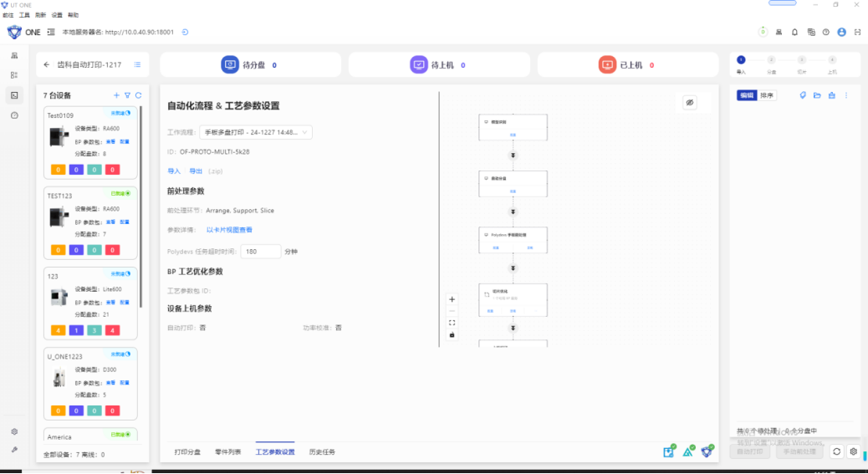Click the device filter funnel icon
Viewport: 868px width, 474px height.
[x=127, y=95]
